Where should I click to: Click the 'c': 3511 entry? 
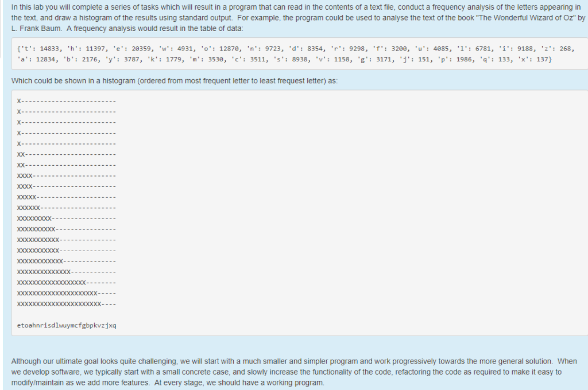click(x=248, y=59)
